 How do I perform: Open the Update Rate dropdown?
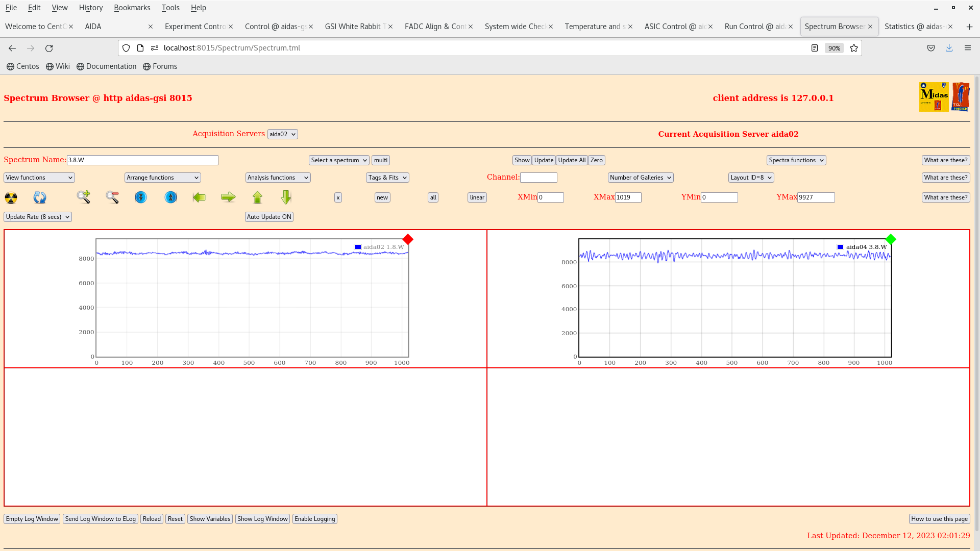tap(37, 216)
